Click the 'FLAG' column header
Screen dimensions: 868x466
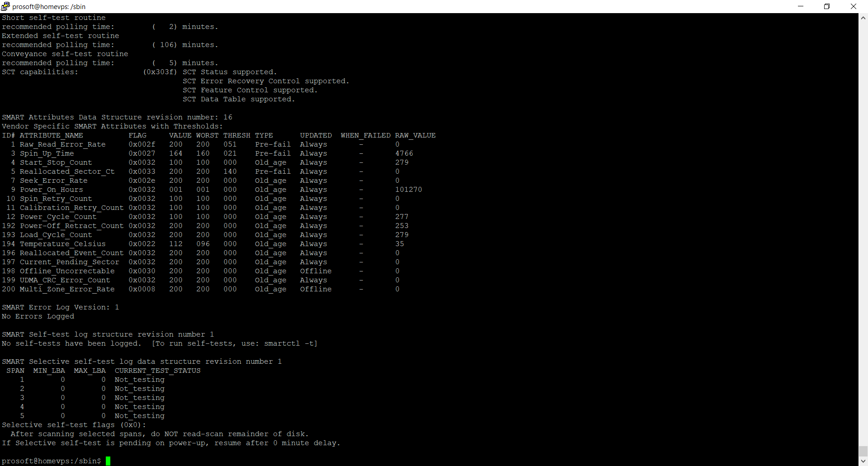pos(137,135)
